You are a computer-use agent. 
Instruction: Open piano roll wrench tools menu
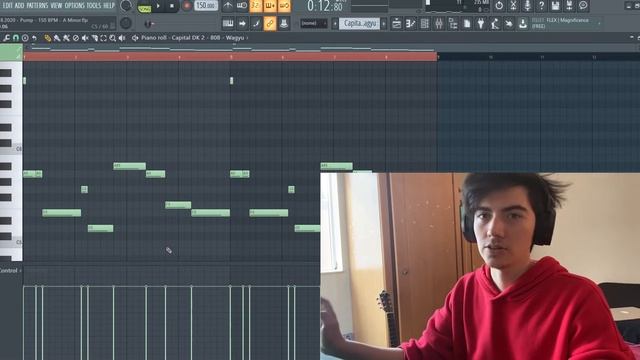(x=7, y=38)
